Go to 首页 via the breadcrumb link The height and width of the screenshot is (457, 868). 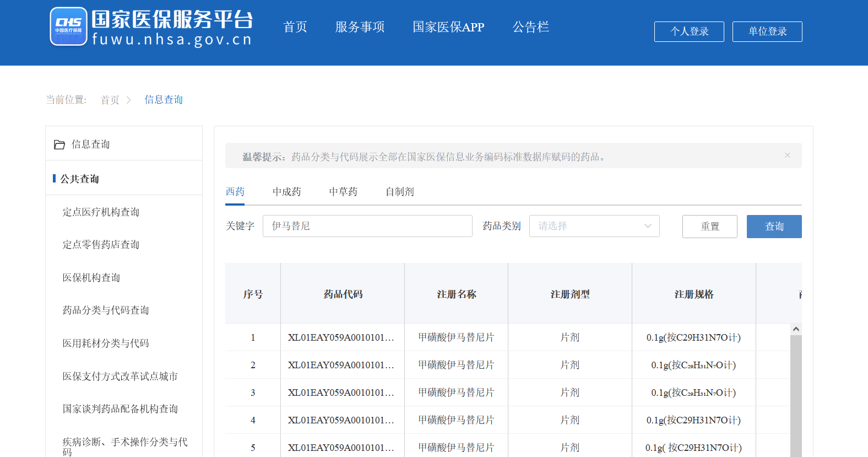tap(110, 100)
